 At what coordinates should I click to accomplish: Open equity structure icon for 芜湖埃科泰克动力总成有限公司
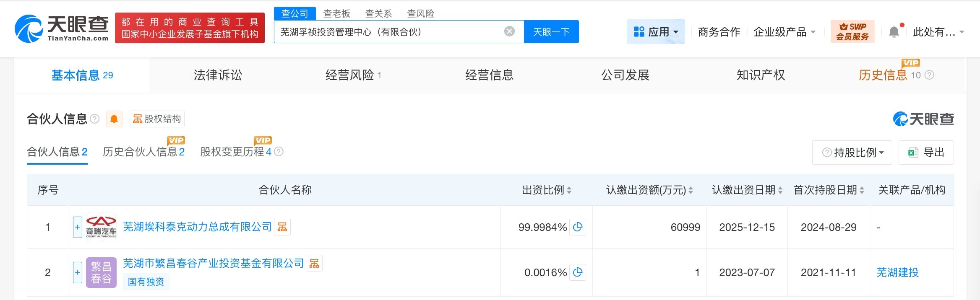[282, 227]
